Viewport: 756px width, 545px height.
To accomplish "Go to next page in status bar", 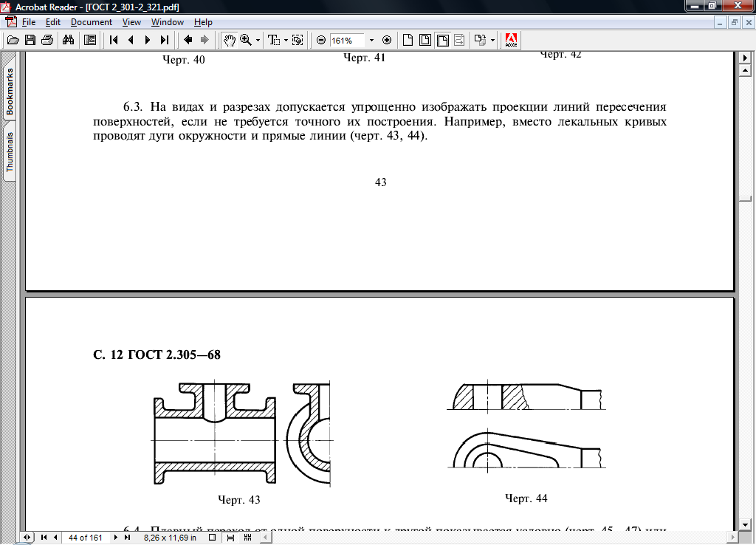I will point(116,538).
